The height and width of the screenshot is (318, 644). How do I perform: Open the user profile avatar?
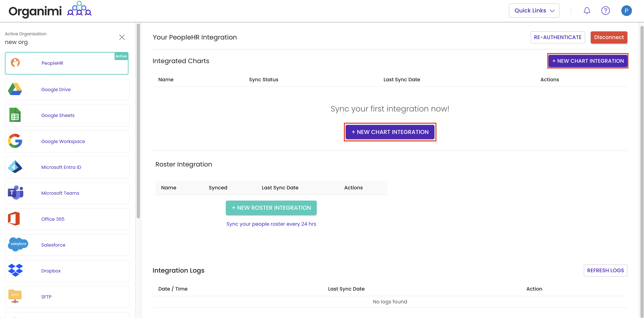click(x=626, y=10)
